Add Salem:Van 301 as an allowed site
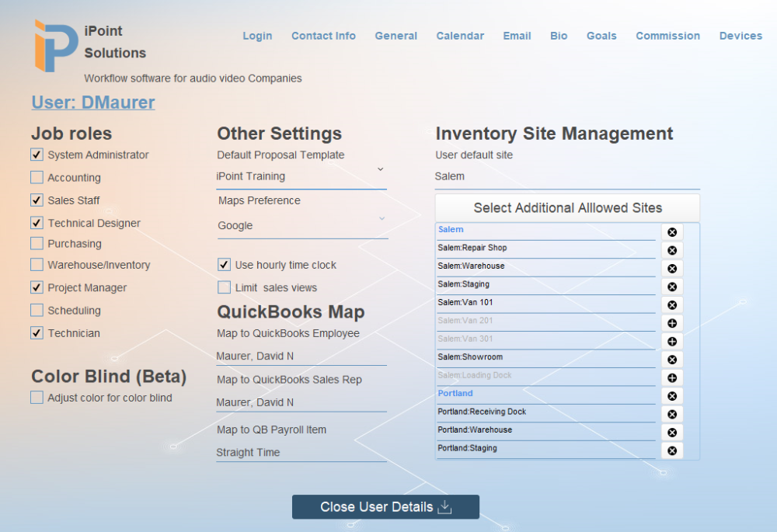This screenshot has height=532, width=777. coord(671,341)
